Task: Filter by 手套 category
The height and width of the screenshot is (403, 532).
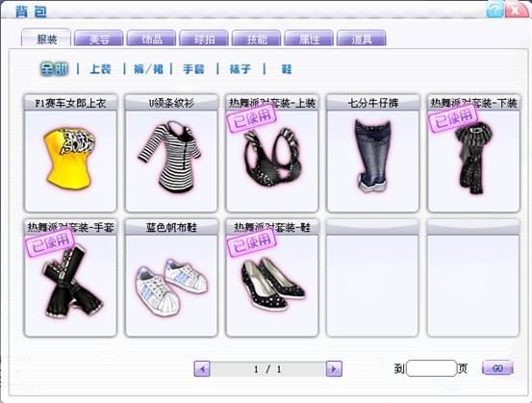Action: point(193,69)
